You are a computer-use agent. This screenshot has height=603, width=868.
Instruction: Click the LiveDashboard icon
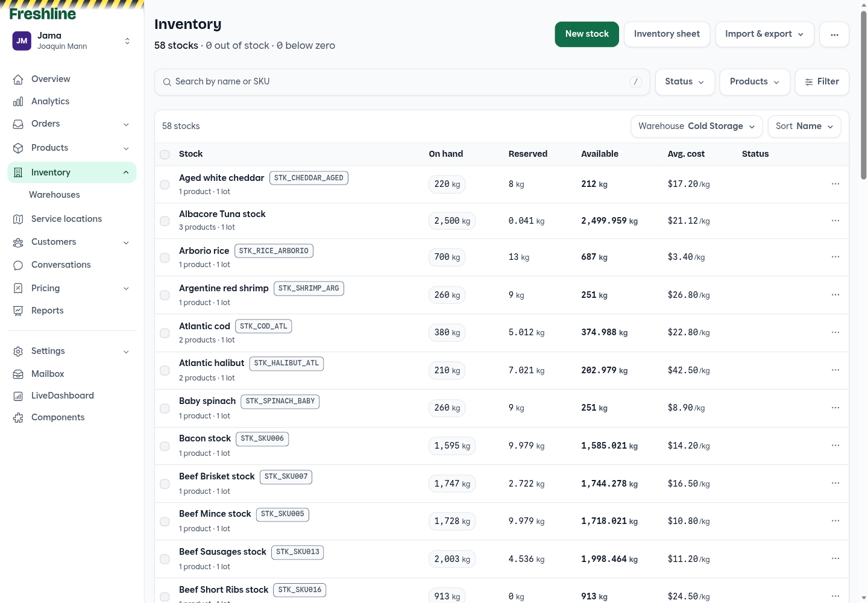click(18, 396)
